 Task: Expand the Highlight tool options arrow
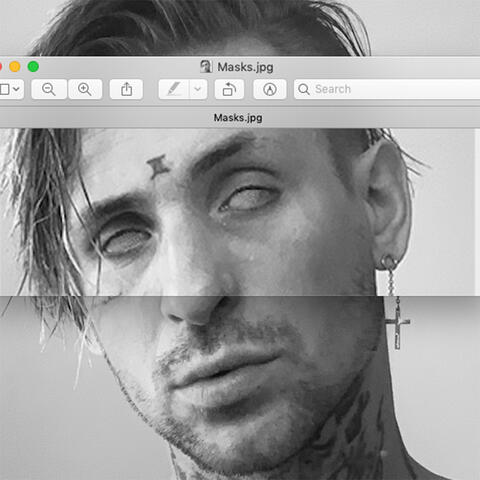point(198,89)
